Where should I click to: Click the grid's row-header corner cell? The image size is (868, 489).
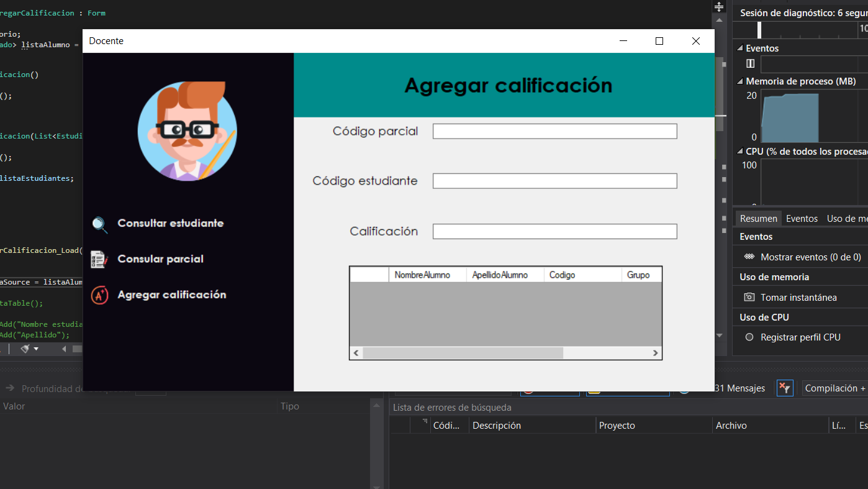coord(369,275)
